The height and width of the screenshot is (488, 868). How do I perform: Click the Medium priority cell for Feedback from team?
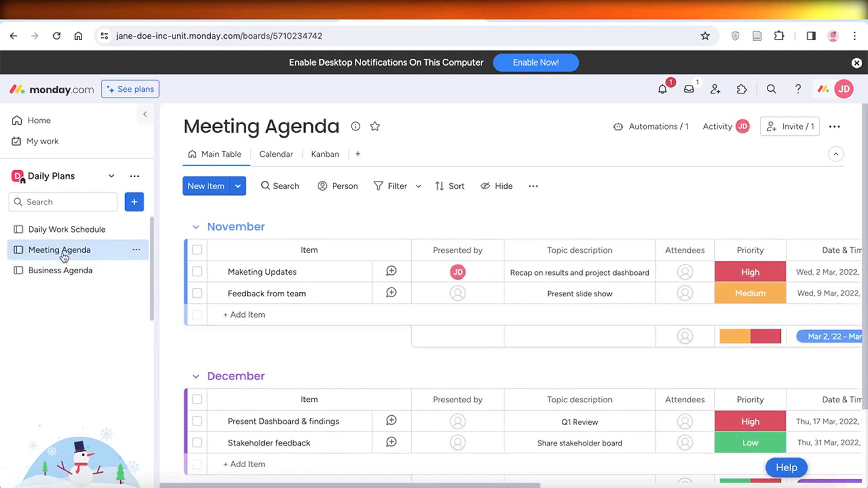(x=750, y=293)
